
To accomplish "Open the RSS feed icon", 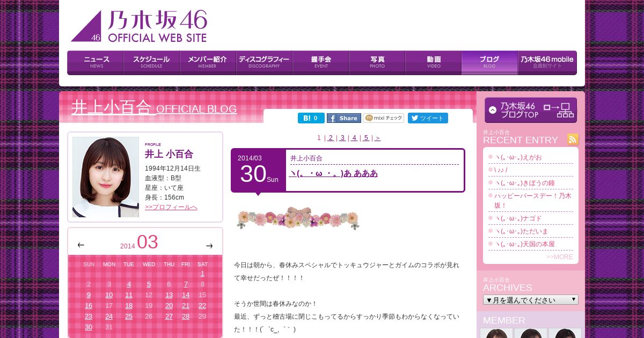I will [x=573, y=139].
